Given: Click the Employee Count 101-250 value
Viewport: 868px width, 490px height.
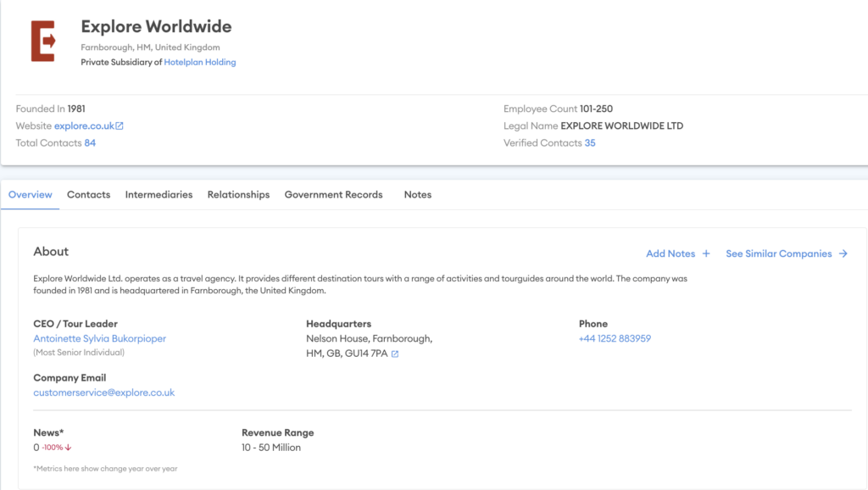Looking at the screenshot, I should point(596,109).
